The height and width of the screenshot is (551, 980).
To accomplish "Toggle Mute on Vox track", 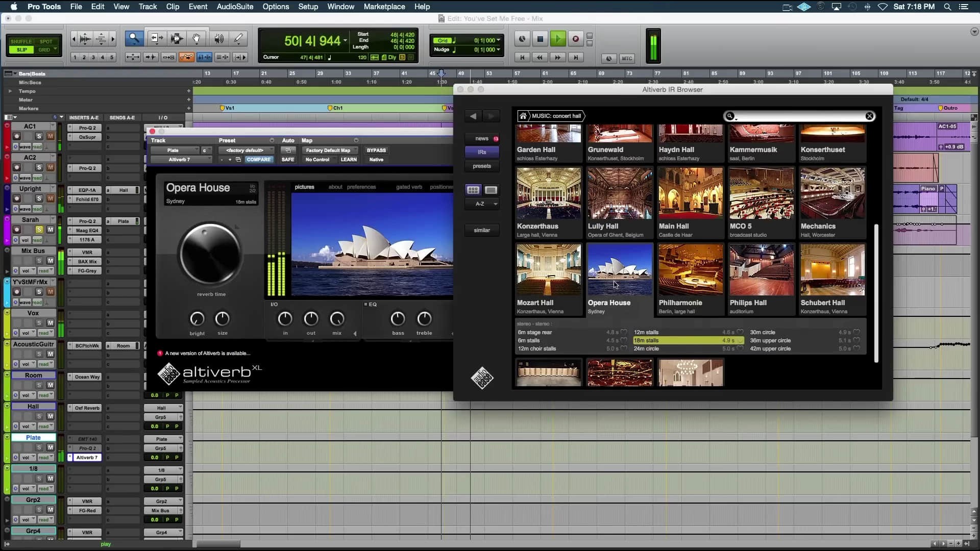I will click(x=50, y=323).
